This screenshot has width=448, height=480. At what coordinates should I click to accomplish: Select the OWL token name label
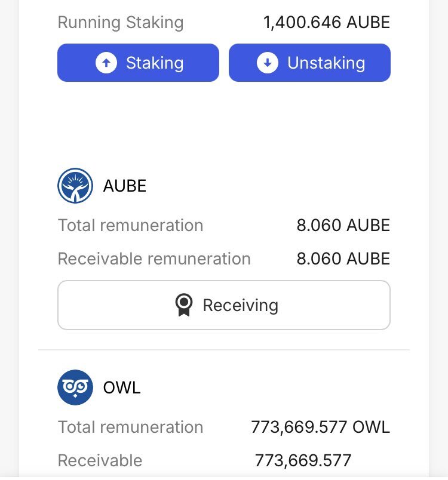pos(122,387)
